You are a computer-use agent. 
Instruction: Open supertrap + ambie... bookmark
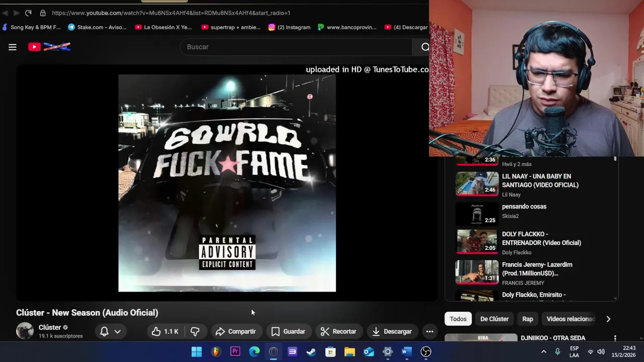(231, 27)
